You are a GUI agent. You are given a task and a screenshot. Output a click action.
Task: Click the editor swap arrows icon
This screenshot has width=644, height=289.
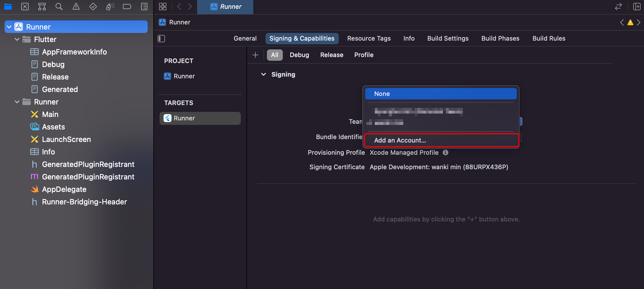[x=618, y=7]
